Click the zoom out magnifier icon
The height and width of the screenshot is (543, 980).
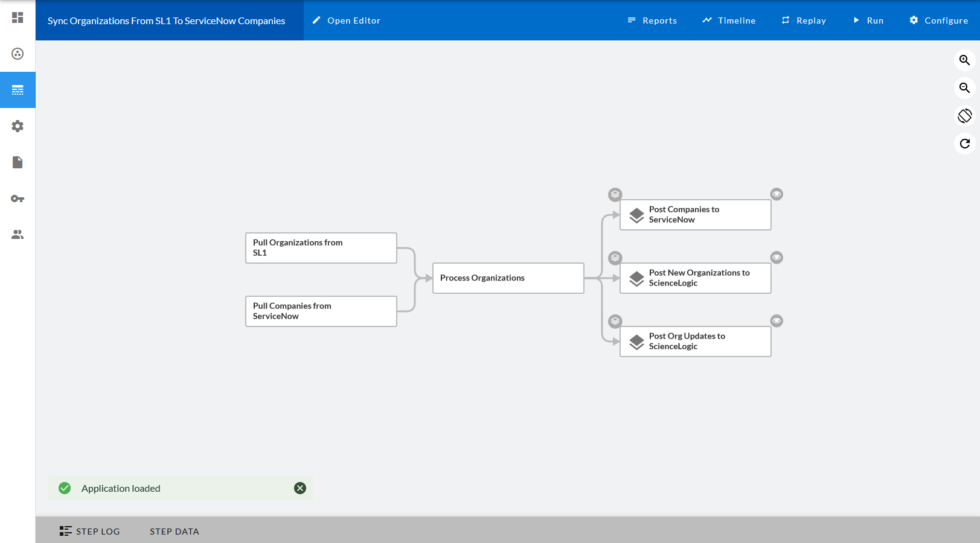pos(964,88)
